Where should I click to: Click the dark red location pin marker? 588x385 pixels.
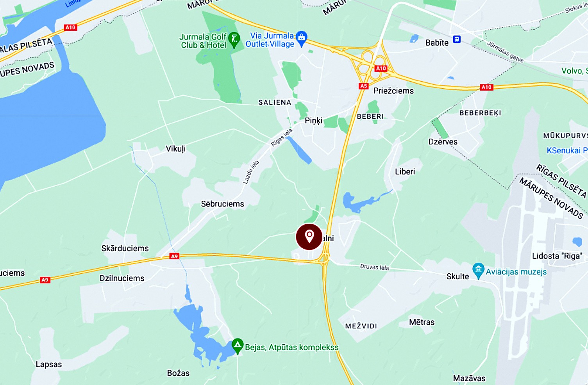coord(309,237)
